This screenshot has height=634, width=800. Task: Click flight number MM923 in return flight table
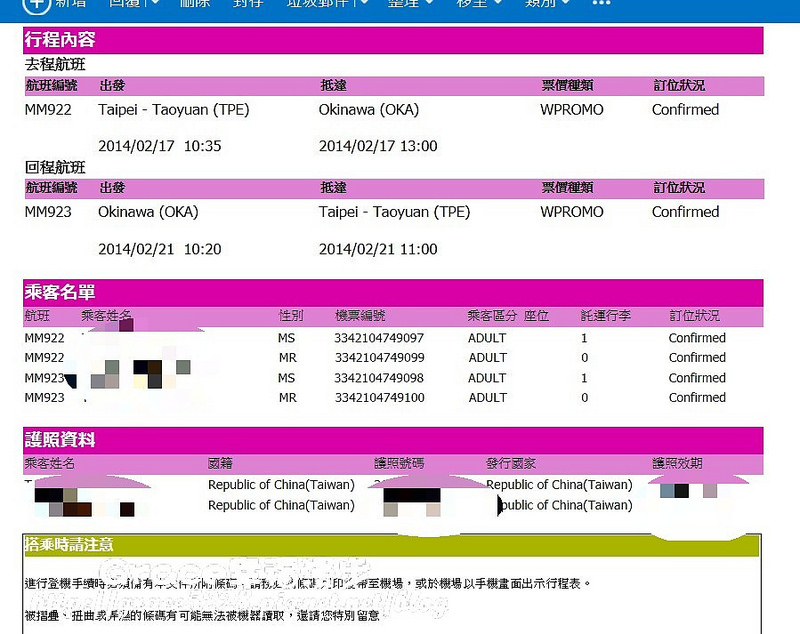click(48, 212)
